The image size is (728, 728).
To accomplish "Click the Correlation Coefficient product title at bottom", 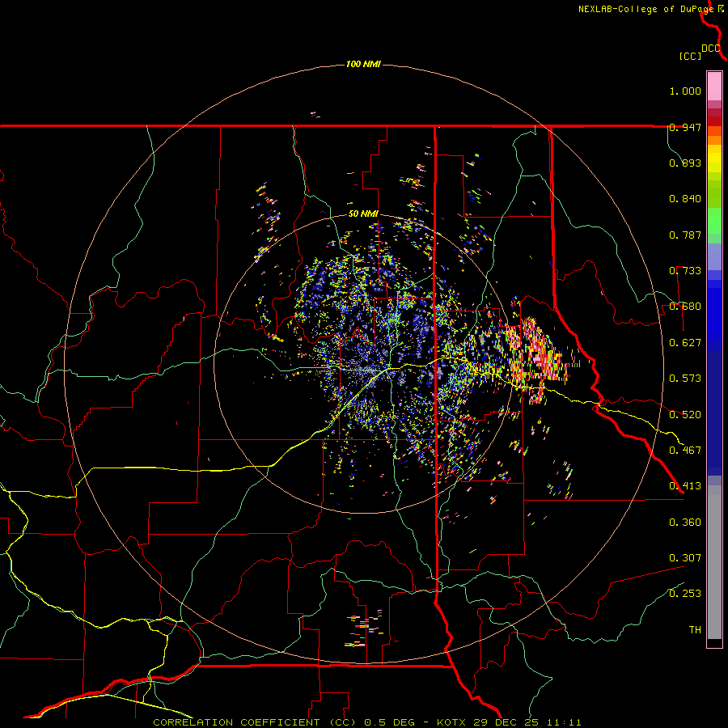I will (x=366, y=722).
